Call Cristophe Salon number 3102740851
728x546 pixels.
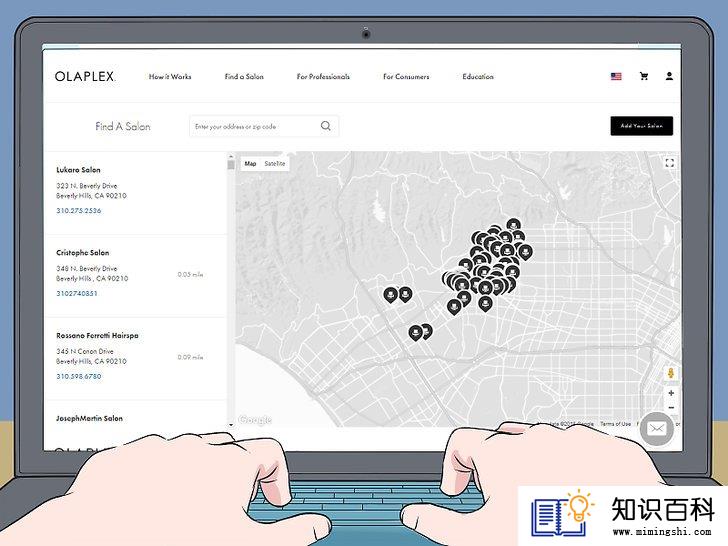coord(77,293)
